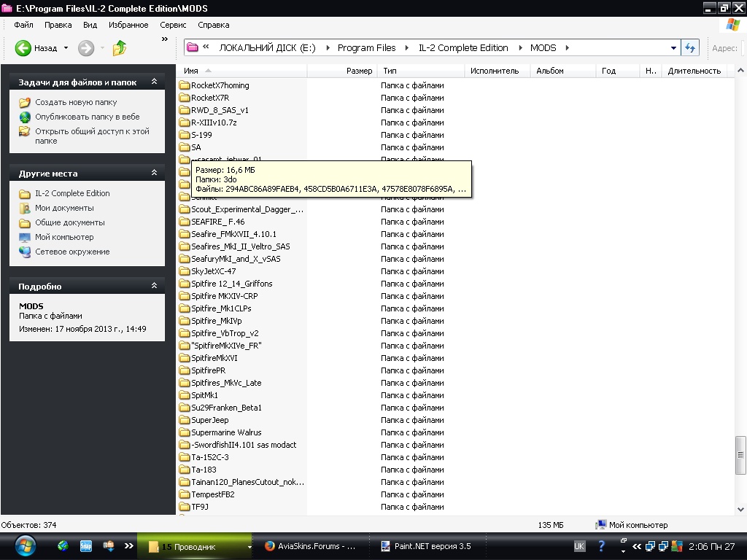Click Program Files in address breadcrumb
Screen dimensions: 747x560
(366, 47)
